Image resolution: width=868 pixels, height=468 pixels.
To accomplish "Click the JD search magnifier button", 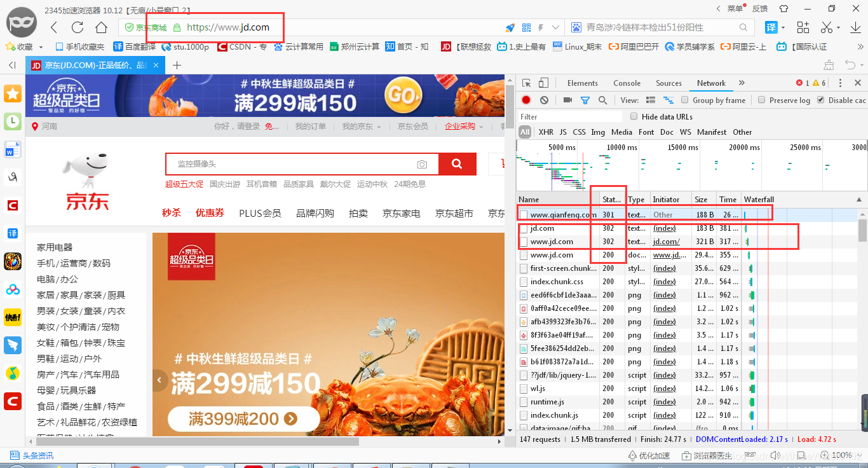I will [457, 164].
